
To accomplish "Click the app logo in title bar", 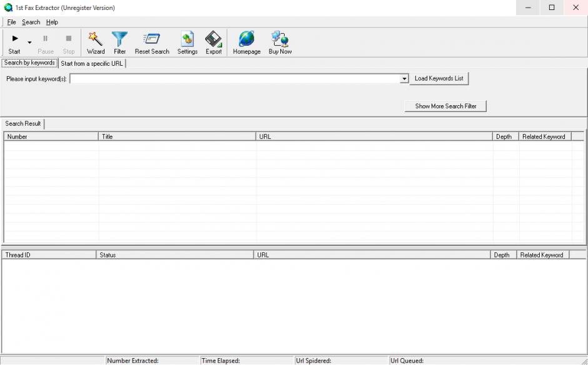I will (x=8, y=8).
